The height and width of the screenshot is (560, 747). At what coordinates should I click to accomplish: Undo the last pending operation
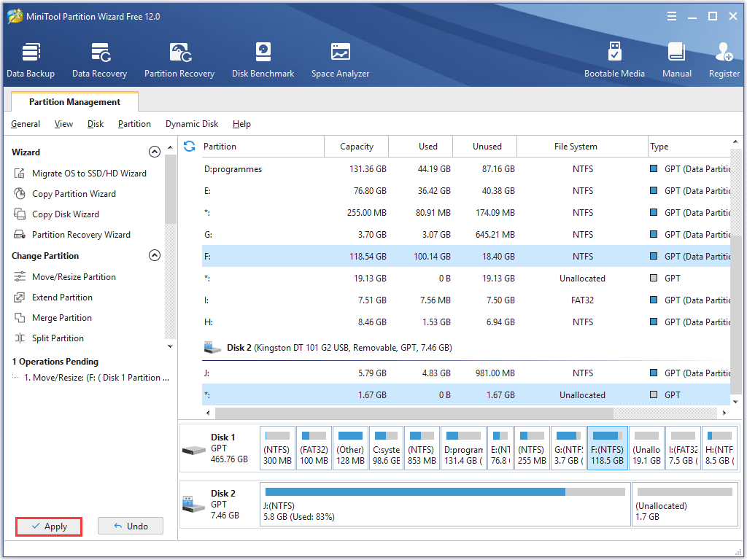pyautogui.click(x=131, y=526)
